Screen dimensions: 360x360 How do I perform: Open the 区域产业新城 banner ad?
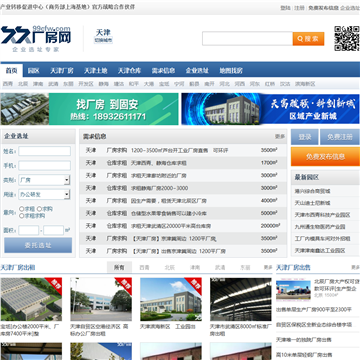tap(271, 109)
